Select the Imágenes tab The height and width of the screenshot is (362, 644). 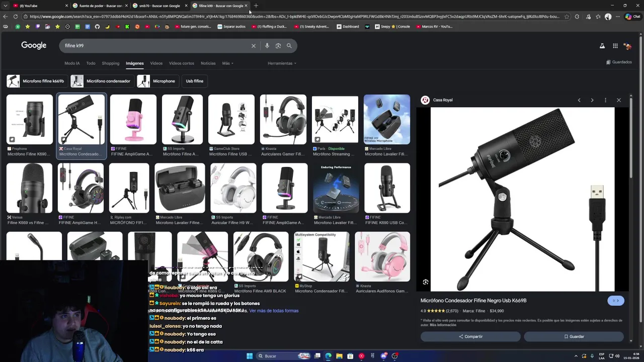[x=135, y=63]
